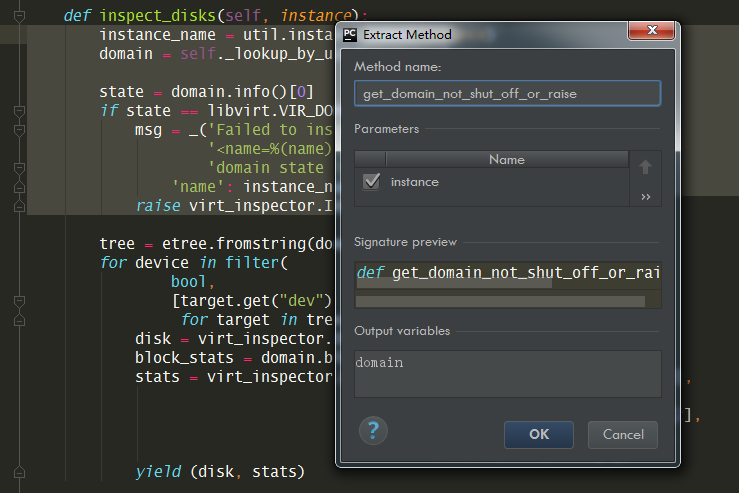Click the fold marker beside the msg line
The height and width of the screenshot is (493, 739).
[x=18, y=130]
